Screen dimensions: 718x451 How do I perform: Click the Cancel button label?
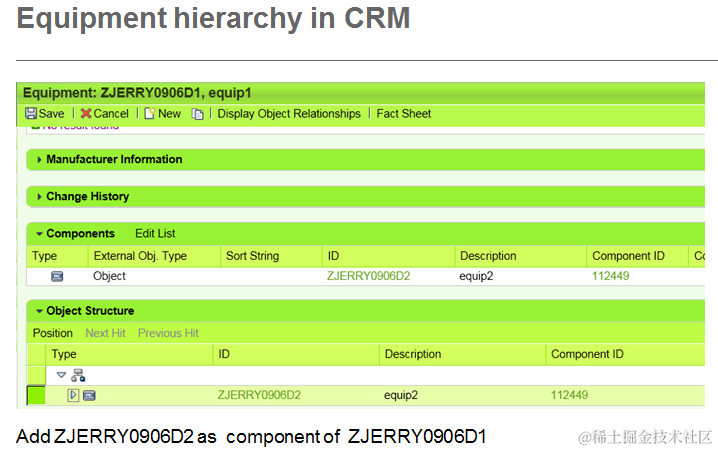point(111,114)
